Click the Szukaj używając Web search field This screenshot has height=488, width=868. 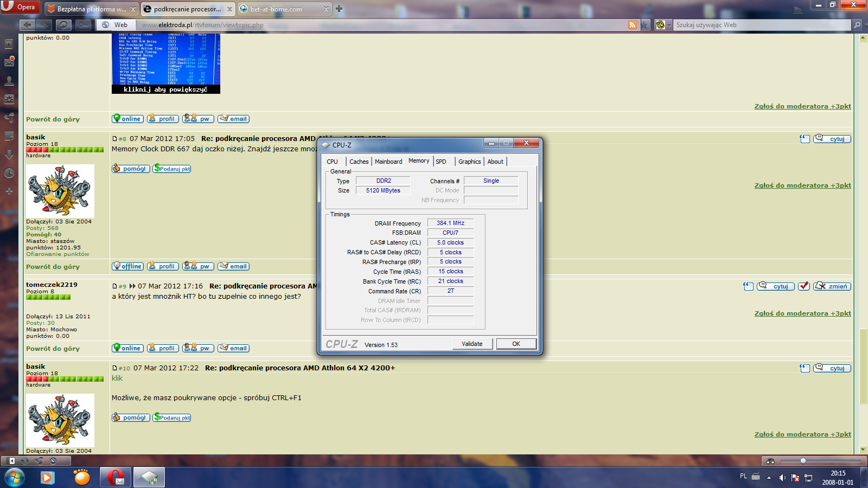coord(762,25)
